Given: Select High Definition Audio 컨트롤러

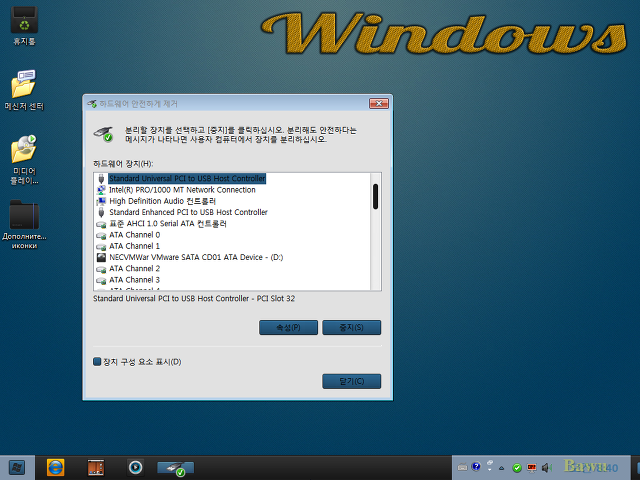Looking at the screenshot, I should click(x=162, y=201).
